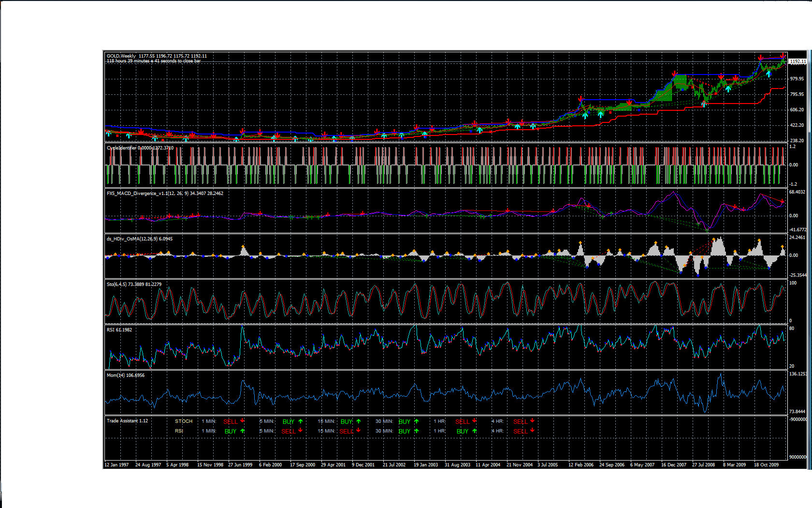The image size is (812, 508).
Task: Select the Sto(6,4,5) stochastic indicator label
Action: click(117, 284)
